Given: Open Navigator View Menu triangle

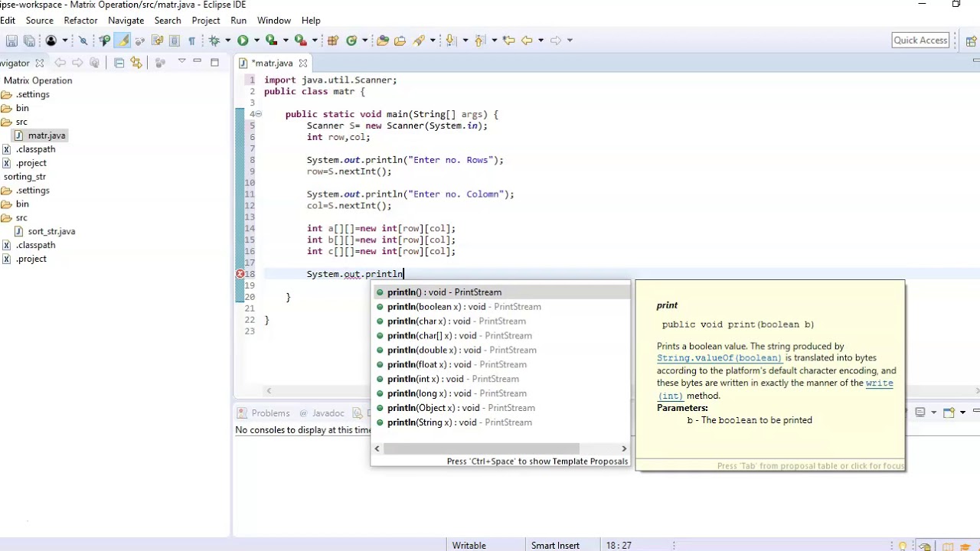Looking at the screenshot, I should point(181,60).
